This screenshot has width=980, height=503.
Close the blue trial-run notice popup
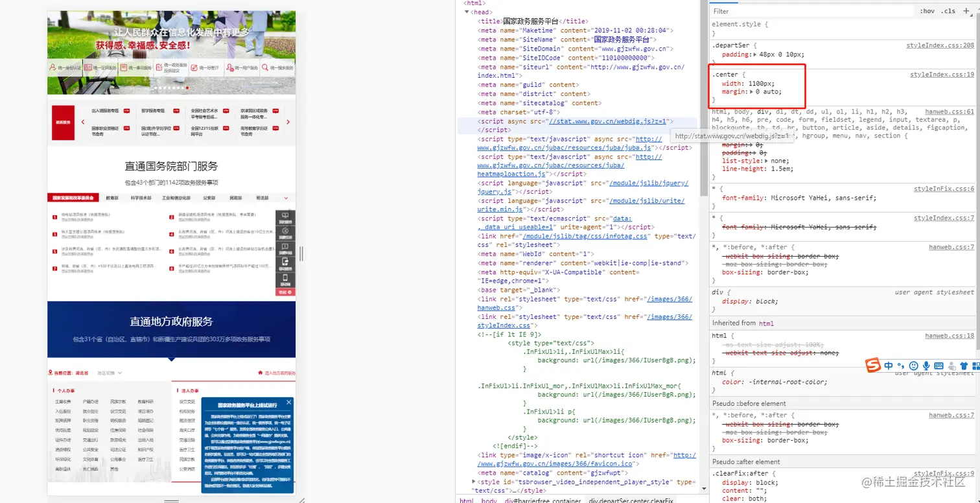coord(288,403)
